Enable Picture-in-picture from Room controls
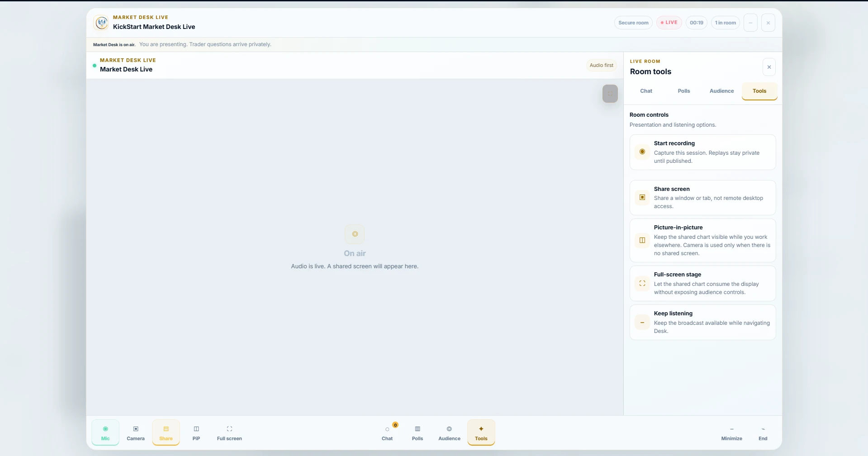 point(703,240)
